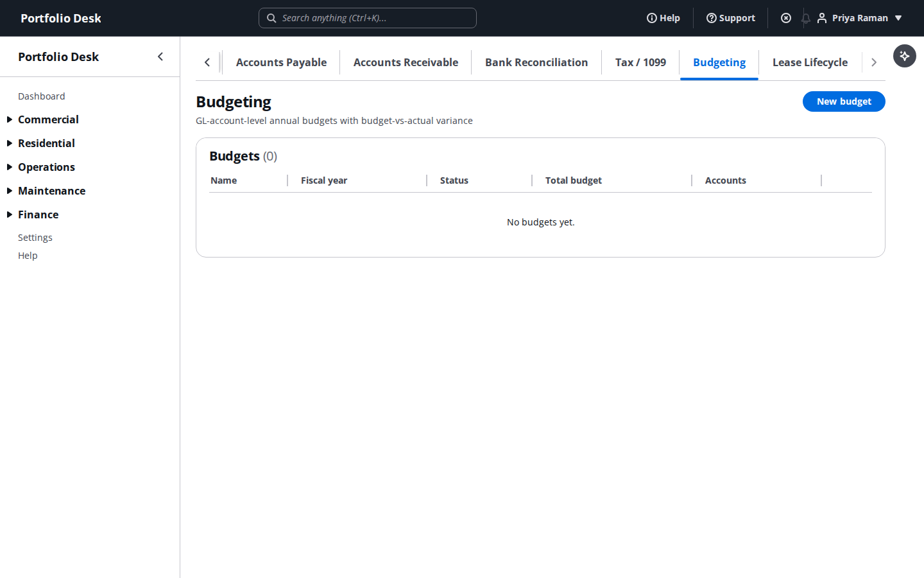The image size is (924, 578).
Task: Go to the Tax / 1099 tab
Action: 640,62
